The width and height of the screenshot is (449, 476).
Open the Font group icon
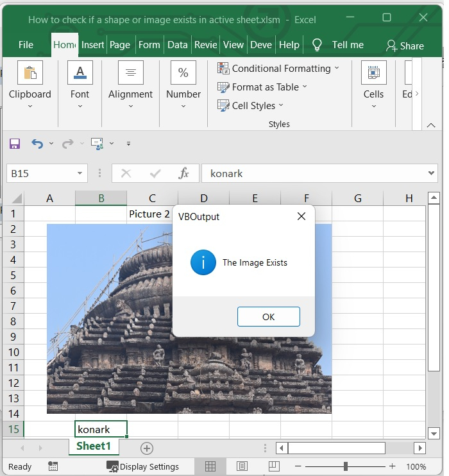(80, 72)
